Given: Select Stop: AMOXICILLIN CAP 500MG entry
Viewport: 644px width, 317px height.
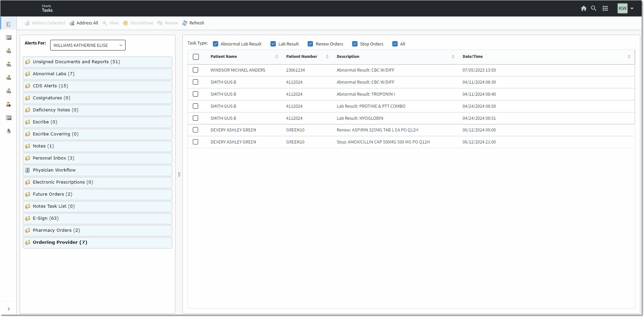Looking at the screenshot, I should point(383,142).
